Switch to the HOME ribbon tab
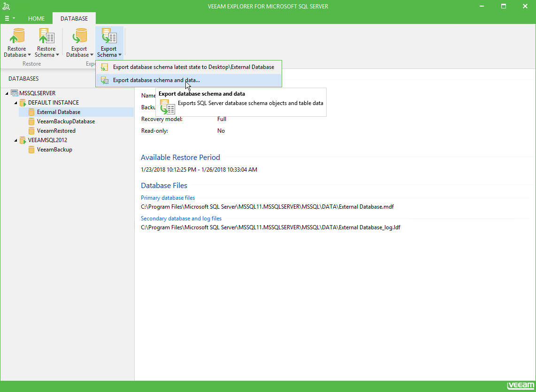 [36, 18]
